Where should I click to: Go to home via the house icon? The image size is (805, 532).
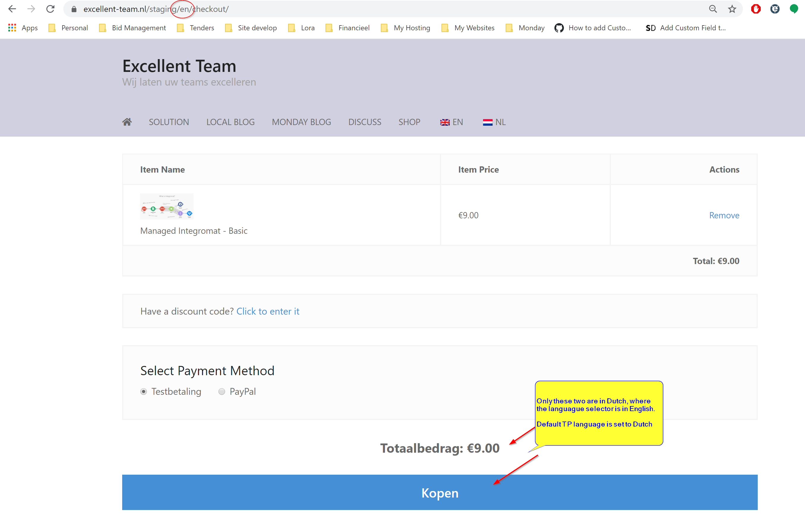point(127,122)
